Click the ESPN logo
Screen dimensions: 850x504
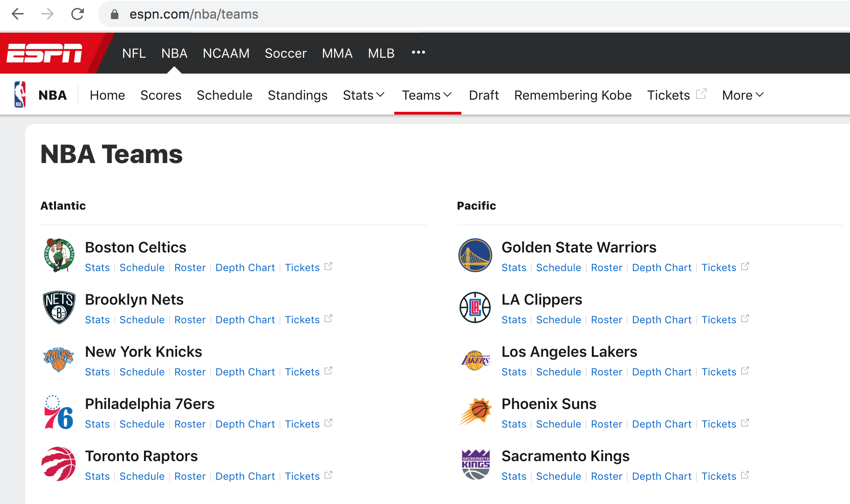coord(45,53)
